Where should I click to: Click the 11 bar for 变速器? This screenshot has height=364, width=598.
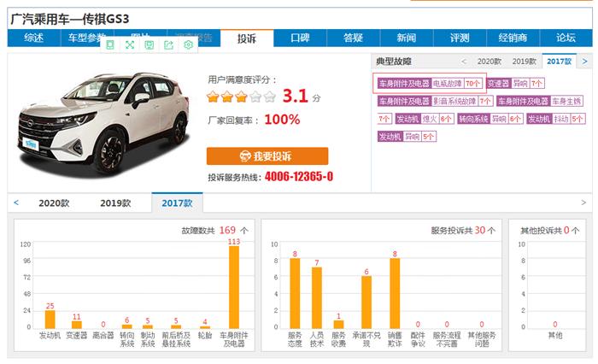[x=77, y=325]
